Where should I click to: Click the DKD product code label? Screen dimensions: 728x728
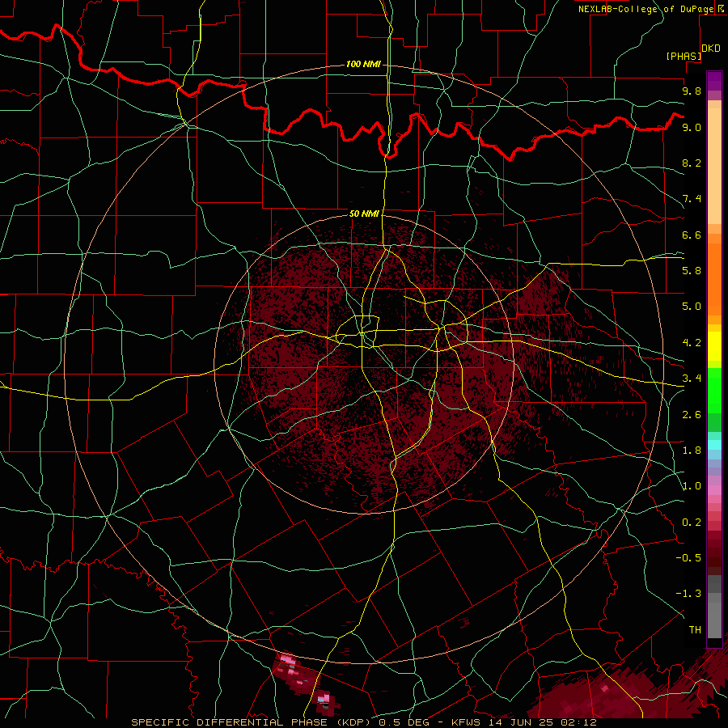(710, 49)
